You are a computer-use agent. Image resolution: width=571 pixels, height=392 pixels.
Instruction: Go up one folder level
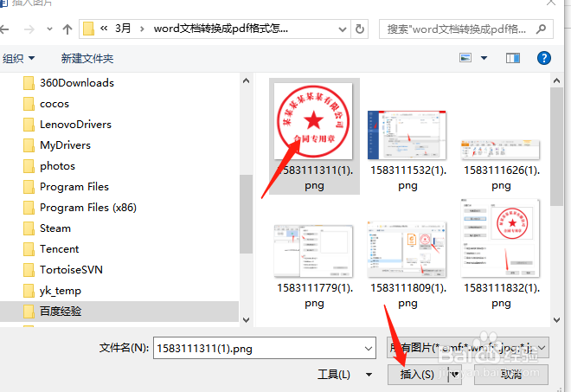(67, 29)
